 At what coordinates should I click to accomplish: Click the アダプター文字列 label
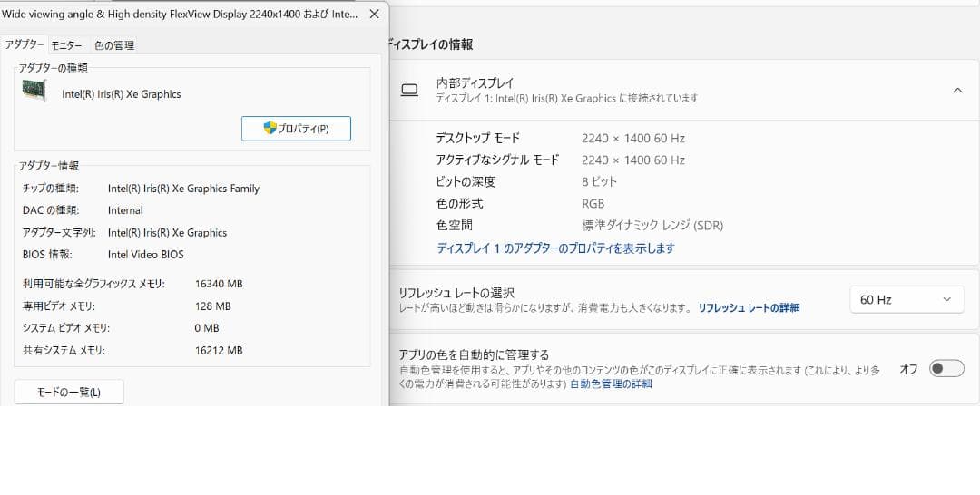pos(59,233)
